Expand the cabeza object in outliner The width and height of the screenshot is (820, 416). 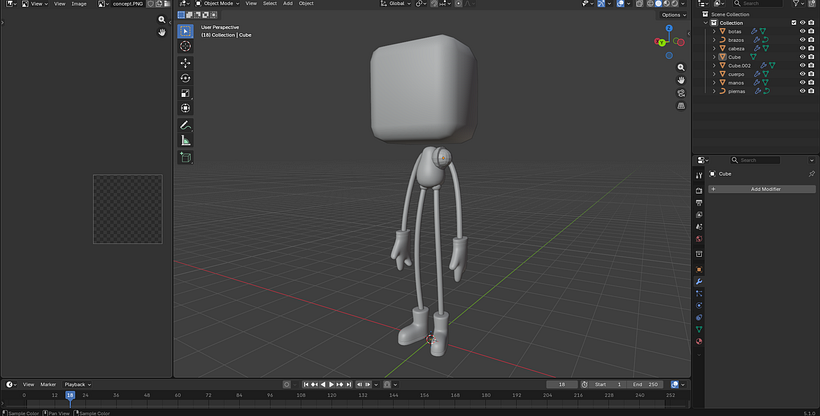pyautogui.click(x=714, y=48)
